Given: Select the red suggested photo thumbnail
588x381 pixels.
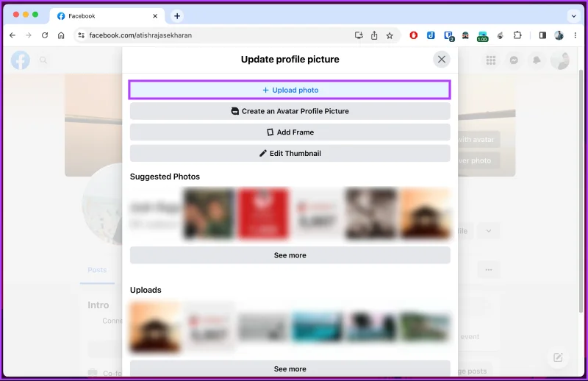Looking at the screenshot, I should [263, 214].
